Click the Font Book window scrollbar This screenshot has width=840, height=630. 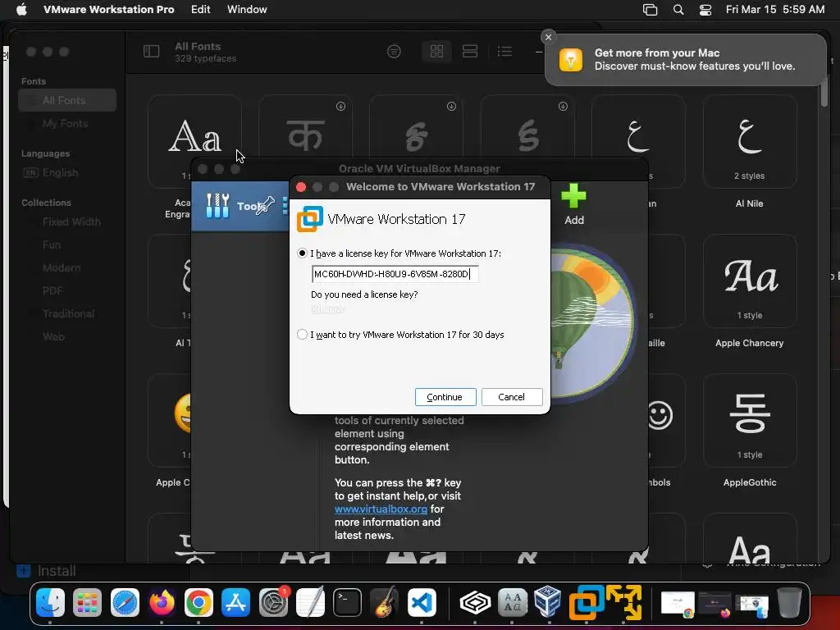point(824,91)
